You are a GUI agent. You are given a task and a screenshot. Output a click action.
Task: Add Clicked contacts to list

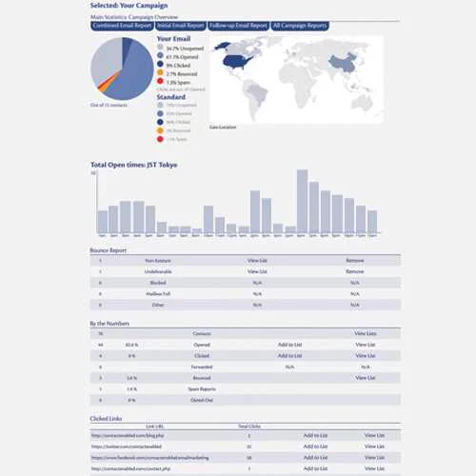[x=289, y=356]
